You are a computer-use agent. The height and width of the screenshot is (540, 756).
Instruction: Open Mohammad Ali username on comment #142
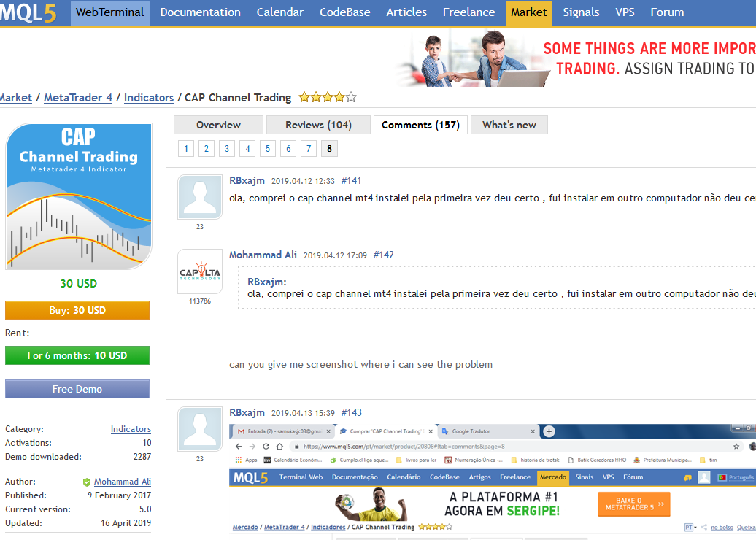[263, 255]
